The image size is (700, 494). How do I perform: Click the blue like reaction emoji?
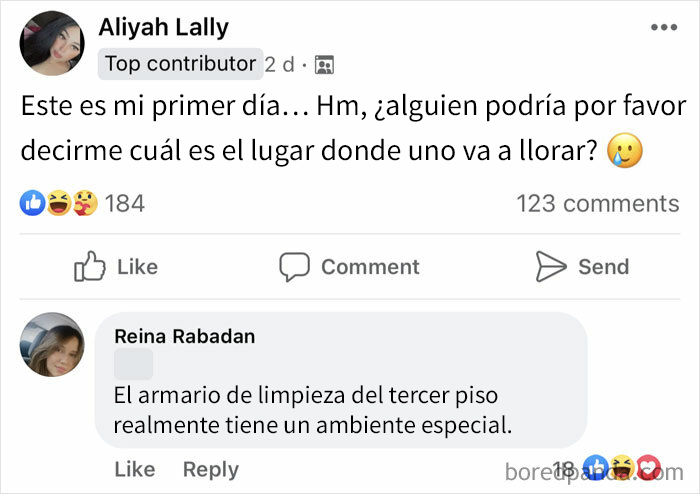[x=31, y=204]
